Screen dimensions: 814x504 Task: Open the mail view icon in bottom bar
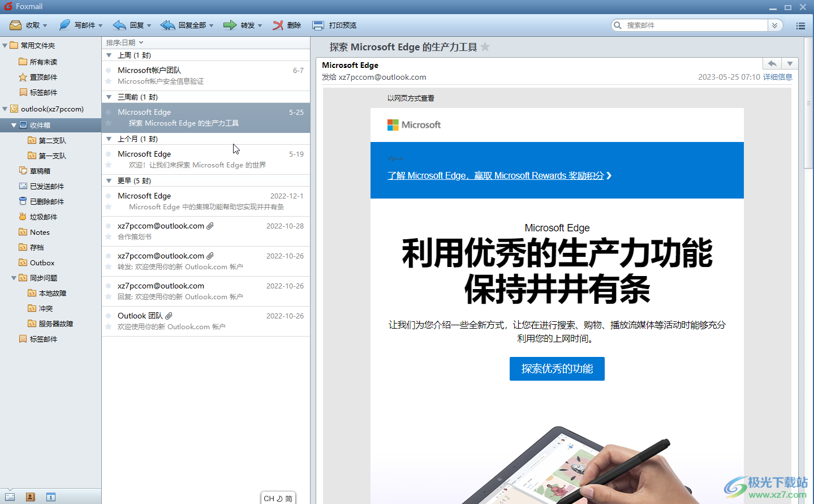pyautogui.click(x=10, y=497)
